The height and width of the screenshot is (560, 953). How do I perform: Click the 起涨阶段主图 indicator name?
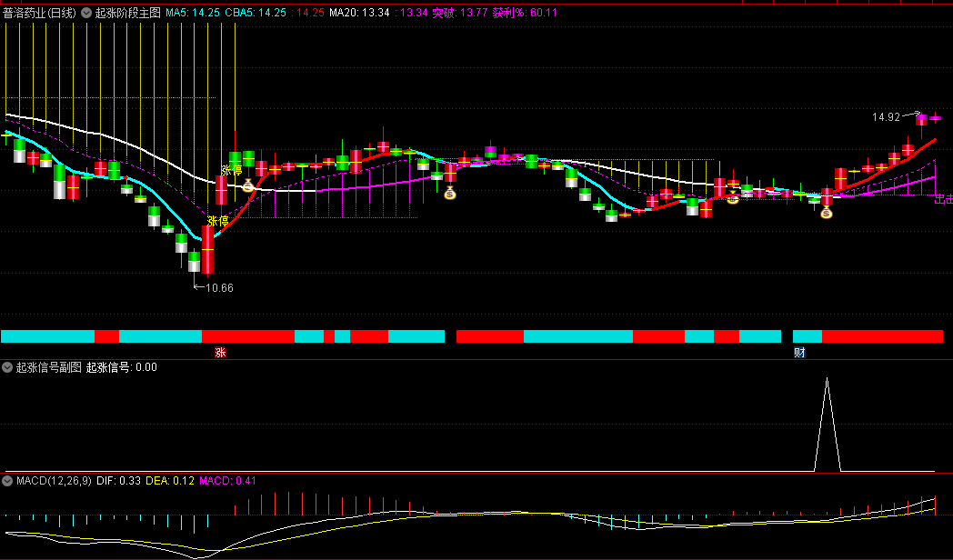tap(127, 13)
